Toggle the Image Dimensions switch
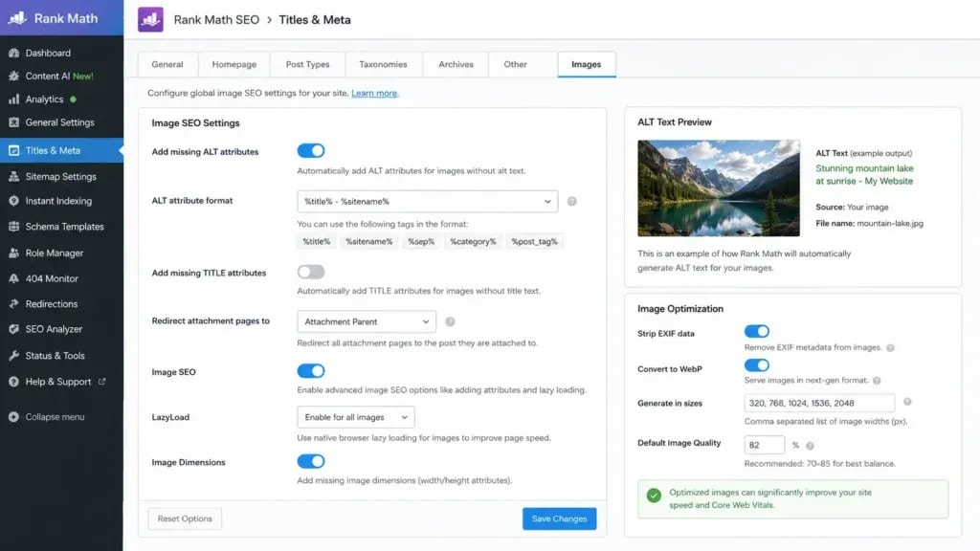 tap(311, 462)
